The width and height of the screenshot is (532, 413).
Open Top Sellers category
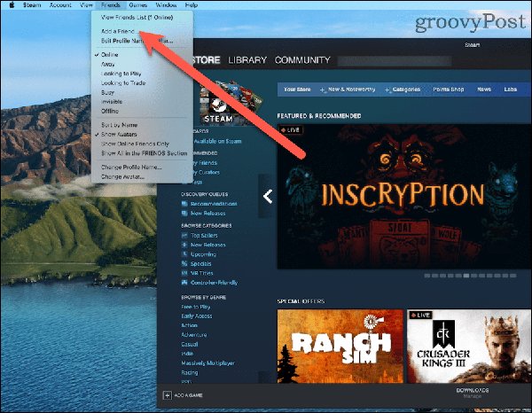pyautogui.click(x=204, y=236)
